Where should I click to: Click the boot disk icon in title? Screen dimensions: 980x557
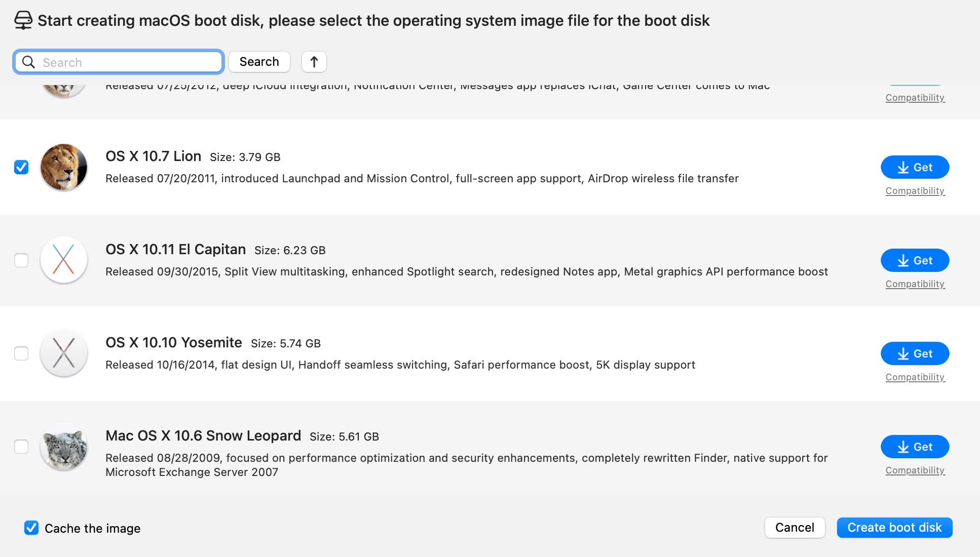(x=23, y=21)
